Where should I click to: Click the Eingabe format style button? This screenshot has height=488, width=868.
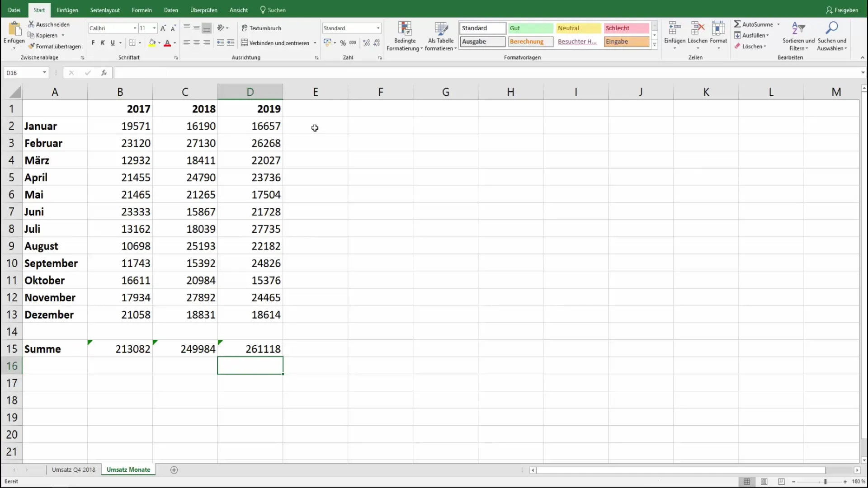(626, 41)
